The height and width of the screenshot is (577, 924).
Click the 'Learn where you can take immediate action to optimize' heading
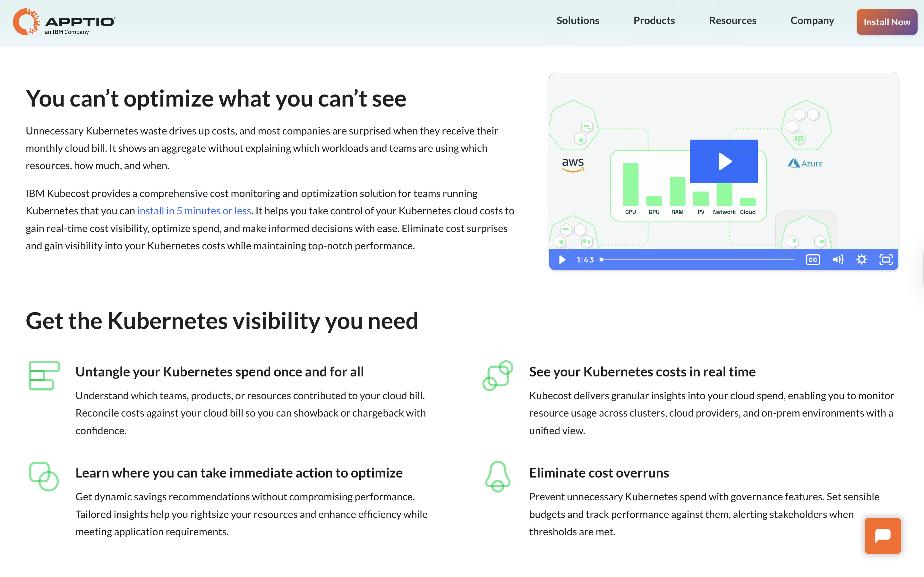pos(239,473)
